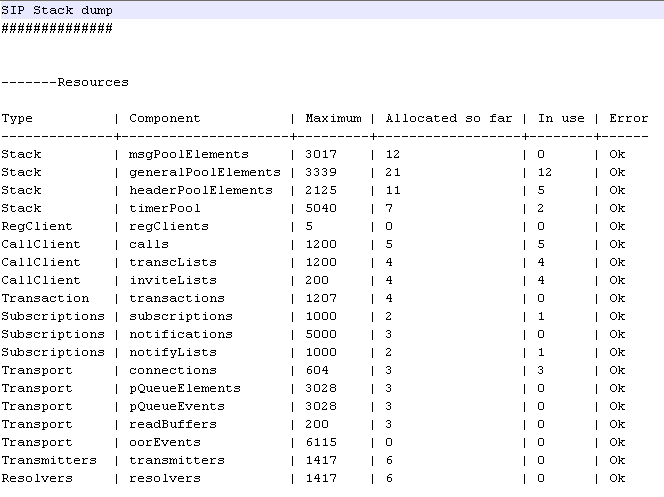This screenshot has height=497, width=664.
Task: Click in-use value '3' for connections
Action: coord(541,370)
